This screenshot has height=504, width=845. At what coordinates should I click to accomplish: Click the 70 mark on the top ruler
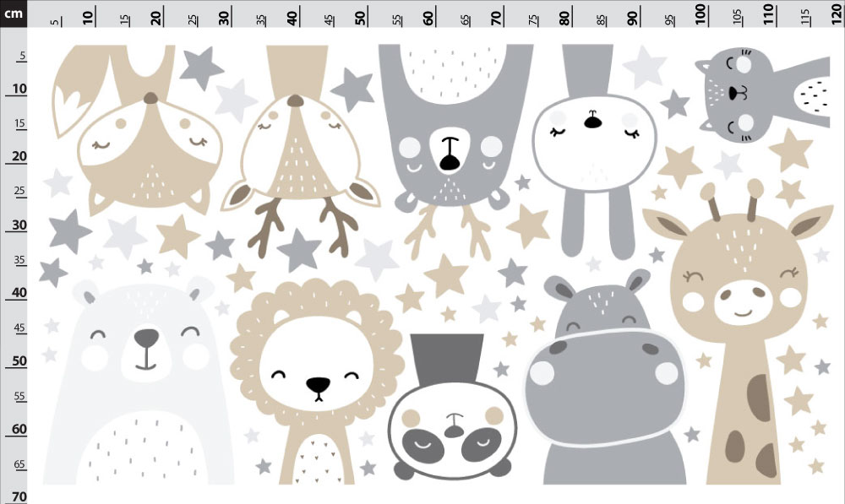(497, 17)
